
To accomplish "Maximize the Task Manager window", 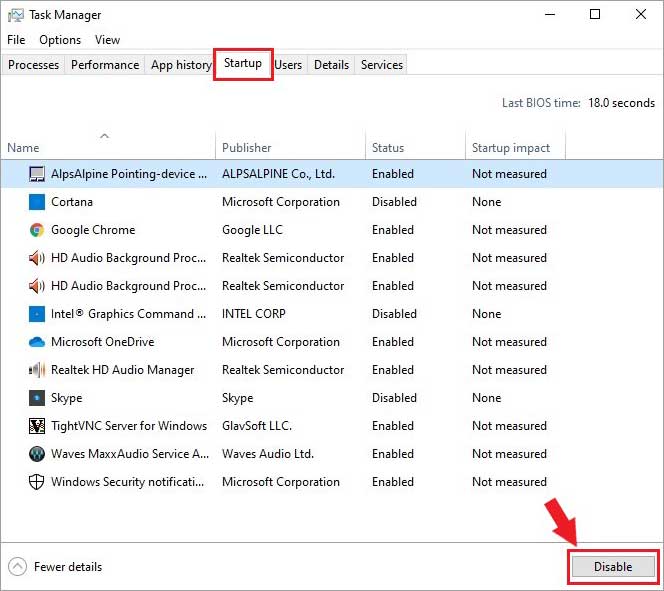I will click(595, 14).
